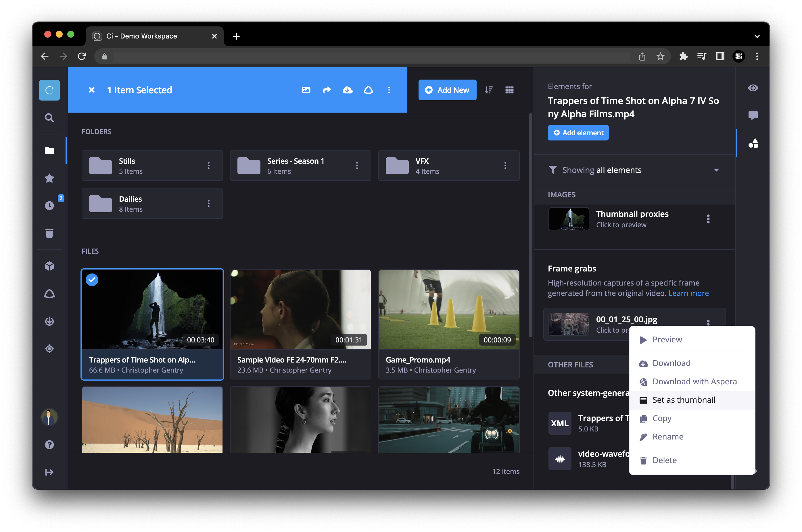This screenshot has height=532, width=802.
Task: Bookmark page with star icon
Action: (x=660, y=56)
